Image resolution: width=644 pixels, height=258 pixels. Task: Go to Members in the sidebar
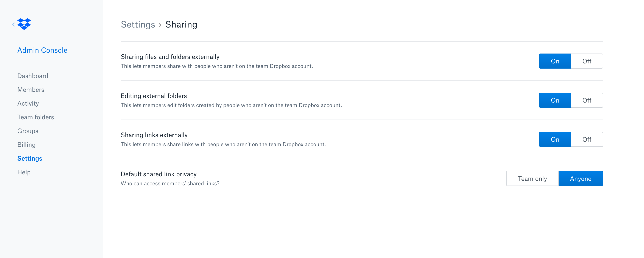click(31, 90)
